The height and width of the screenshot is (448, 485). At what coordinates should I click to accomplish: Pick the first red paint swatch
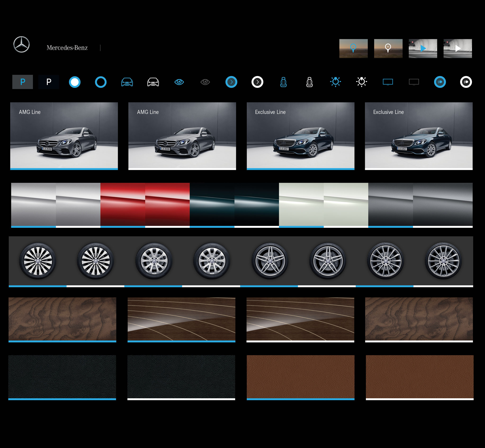123,205
